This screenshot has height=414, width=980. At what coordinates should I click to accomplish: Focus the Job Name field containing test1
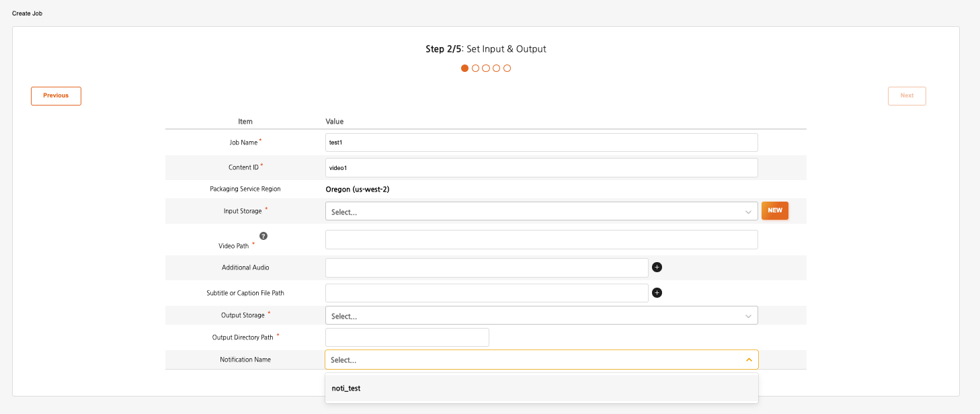[x=541, y=142]
